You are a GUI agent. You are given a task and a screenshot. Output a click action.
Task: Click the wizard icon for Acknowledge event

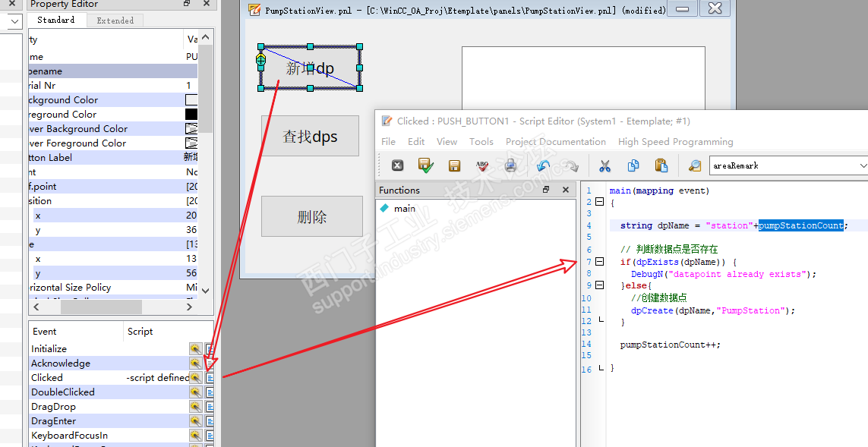tap(195, 364)
